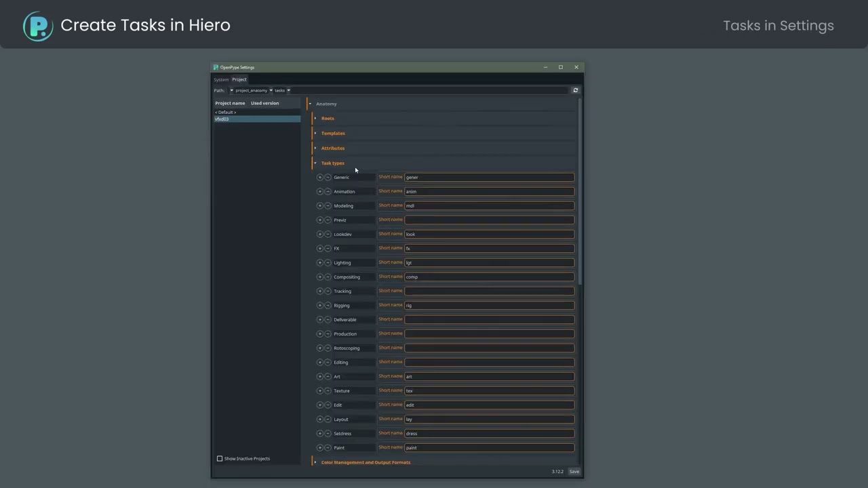Screen dimensions: 868x488
Task: Remove the Texture task type
Action: pyautogui.click(x=328, y=390)
